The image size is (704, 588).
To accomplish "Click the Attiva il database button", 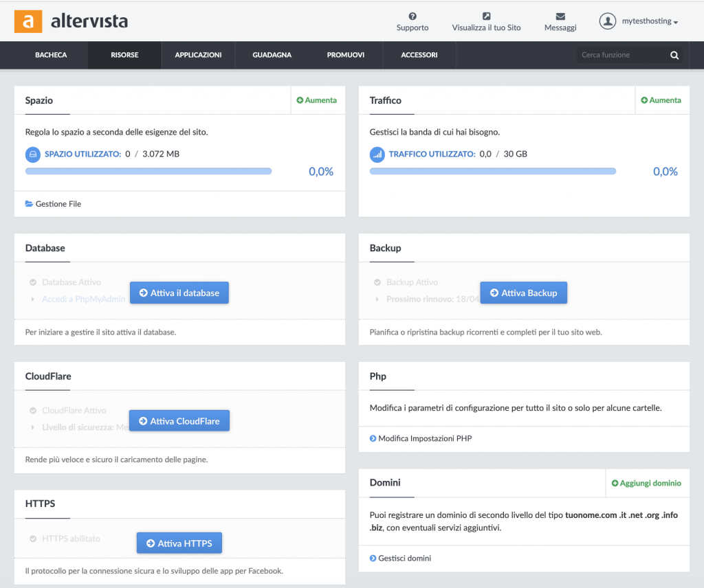I will tap(179, 293).
